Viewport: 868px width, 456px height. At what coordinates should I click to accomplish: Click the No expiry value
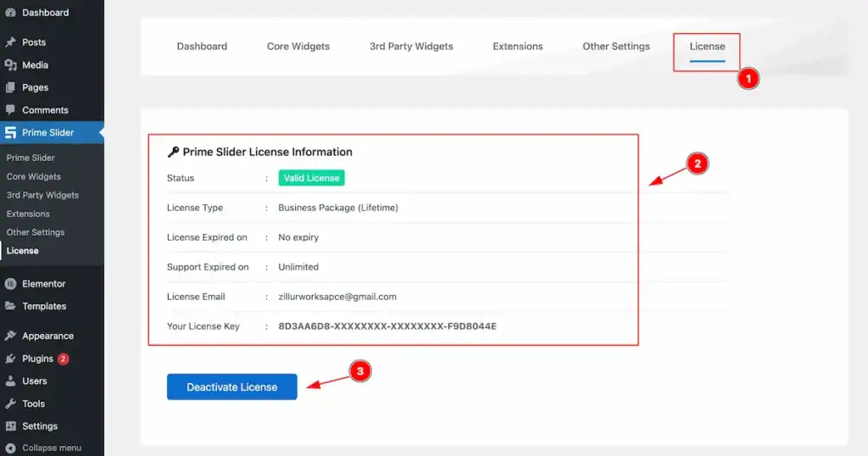pyautogui.click(x=298, y=237)
